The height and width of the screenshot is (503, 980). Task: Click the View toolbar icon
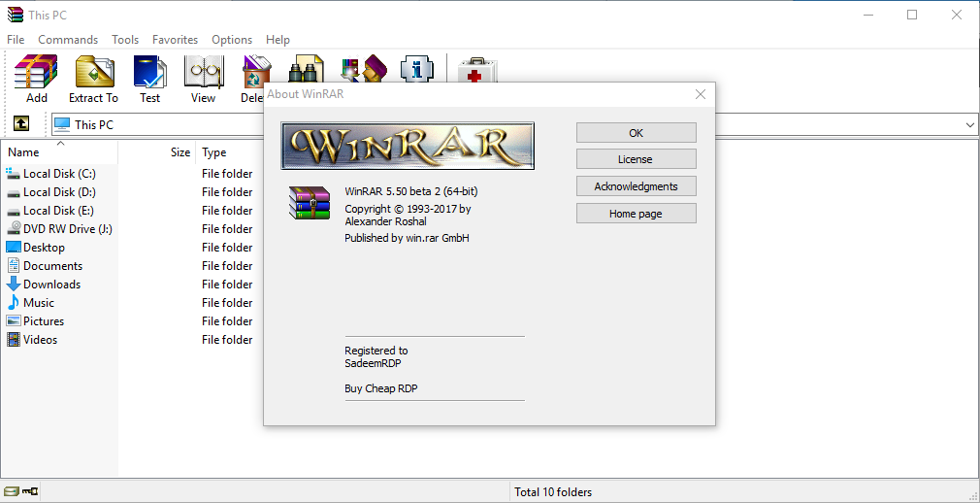click(x=203, y=71)
